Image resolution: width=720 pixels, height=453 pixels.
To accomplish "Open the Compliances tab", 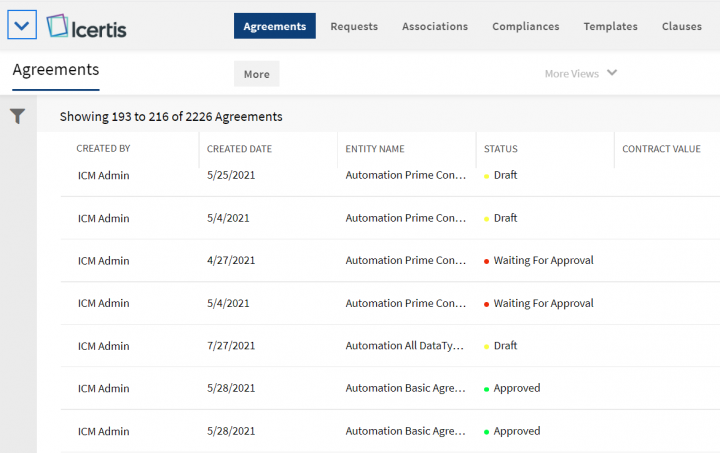I will [525, 26].
